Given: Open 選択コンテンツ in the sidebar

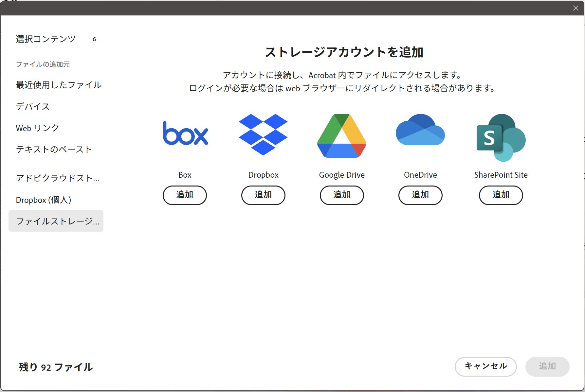Looking at the screenshot, I should (x=46, y=39).
